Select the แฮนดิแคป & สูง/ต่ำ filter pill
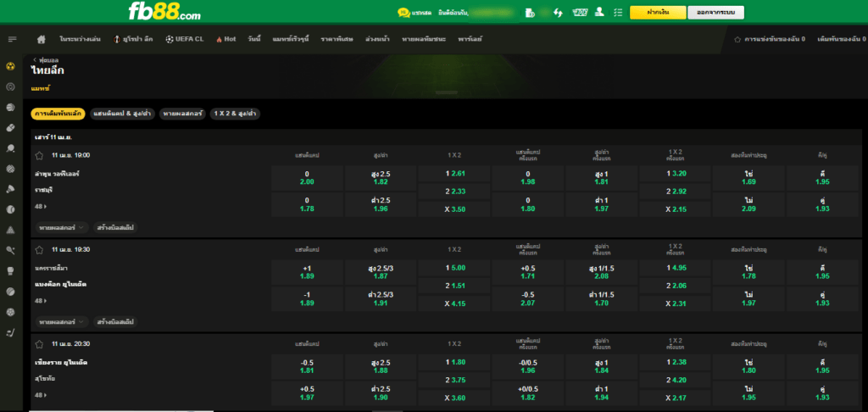 [122, 114]
